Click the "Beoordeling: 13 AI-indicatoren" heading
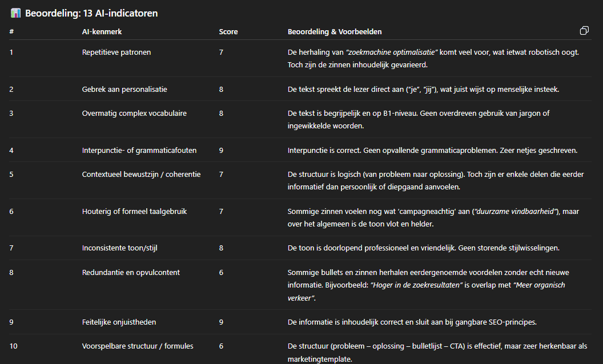This screenshot has height=364, width=603. (91, 13)
